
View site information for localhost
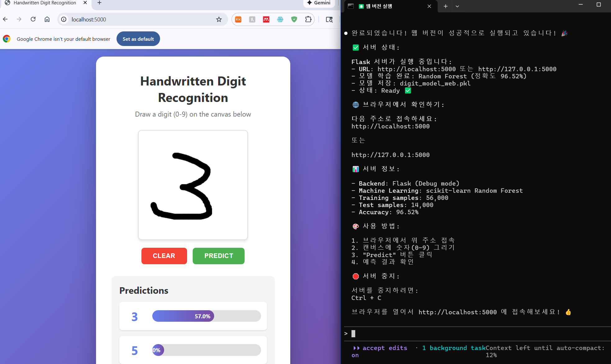[x=64, y=19]
